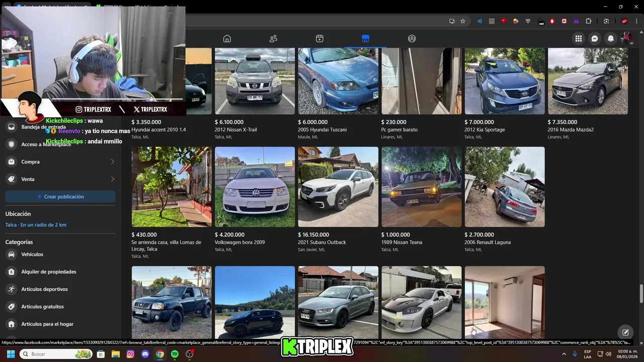Change location Talca radius 2 km link
The width and height of the screenshot is (644, 362).
[x=36, y=225]
